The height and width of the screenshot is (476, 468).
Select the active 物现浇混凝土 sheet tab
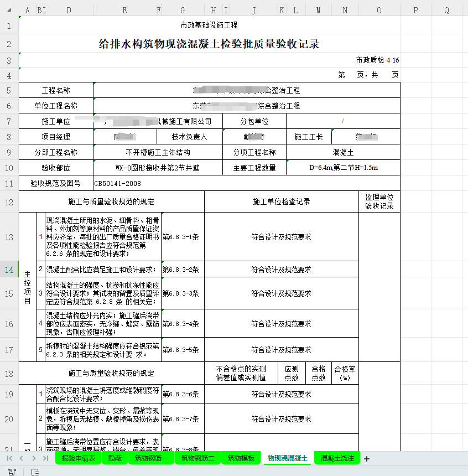[288, 458]
